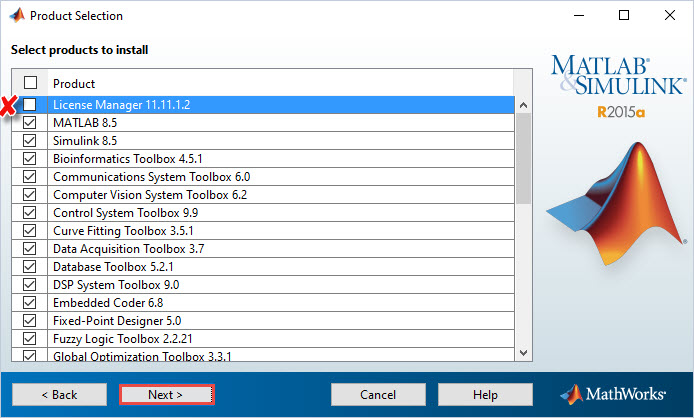
Task: Click the product list scrollbar thumb
Action: tap(523, 159)
